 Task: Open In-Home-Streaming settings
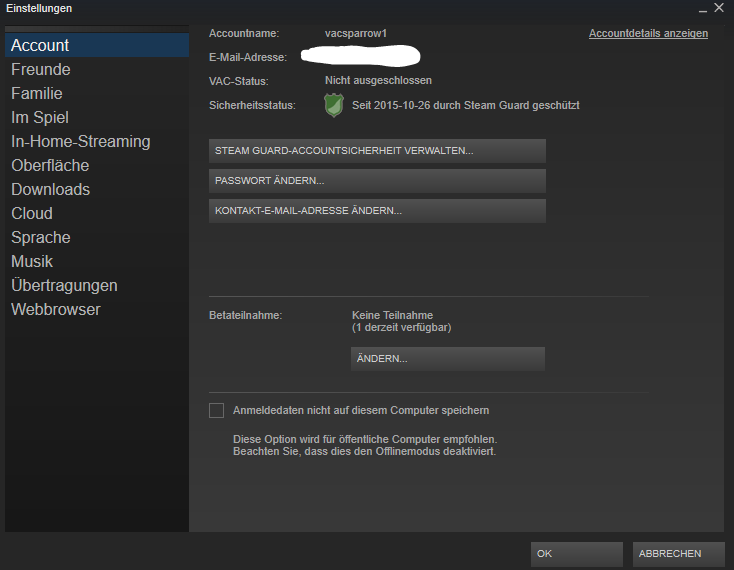coord(97,141)
